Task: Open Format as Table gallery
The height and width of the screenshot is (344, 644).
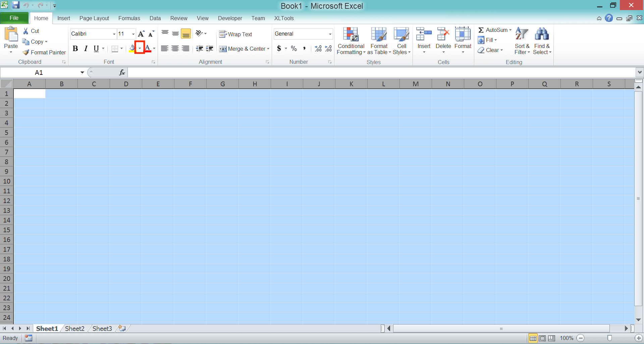Action: 379,41
